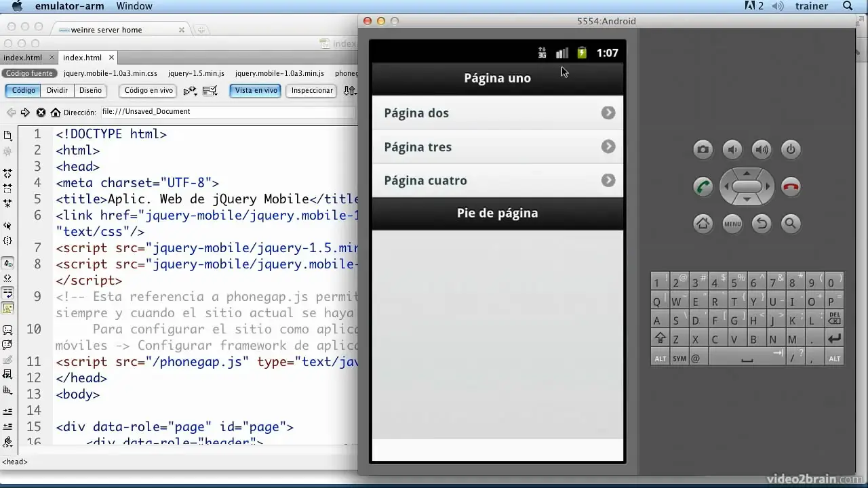Click the arrow icon beside Página cuatro

pyautogui.click(x=608, y=180)
